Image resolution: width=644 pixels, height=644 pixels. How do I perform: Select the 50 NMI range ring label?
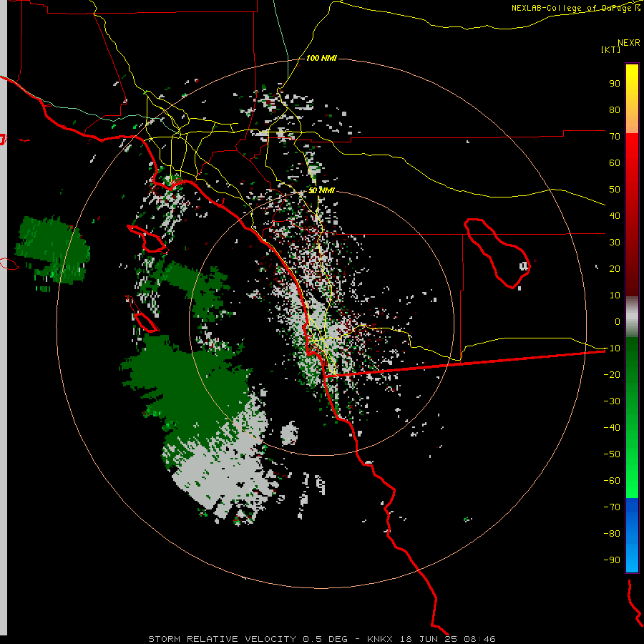[321, 190]
